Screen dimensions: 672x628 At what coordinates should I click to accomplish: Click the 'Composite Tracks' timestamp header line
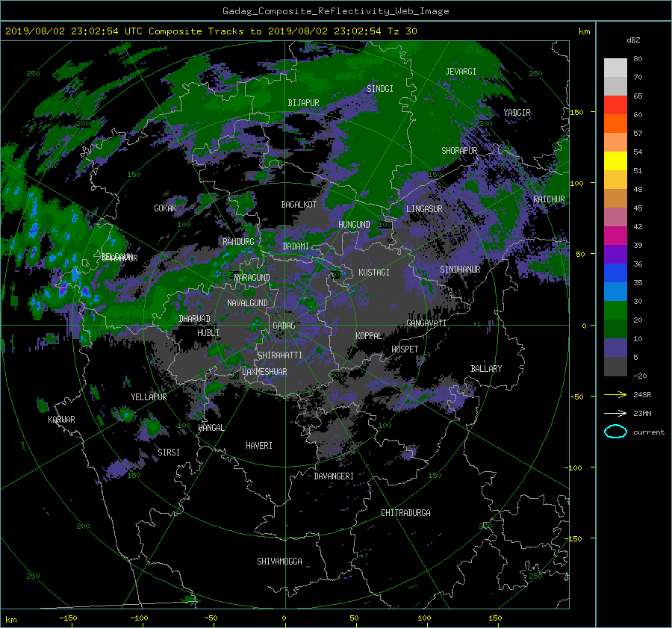(211, 31)
